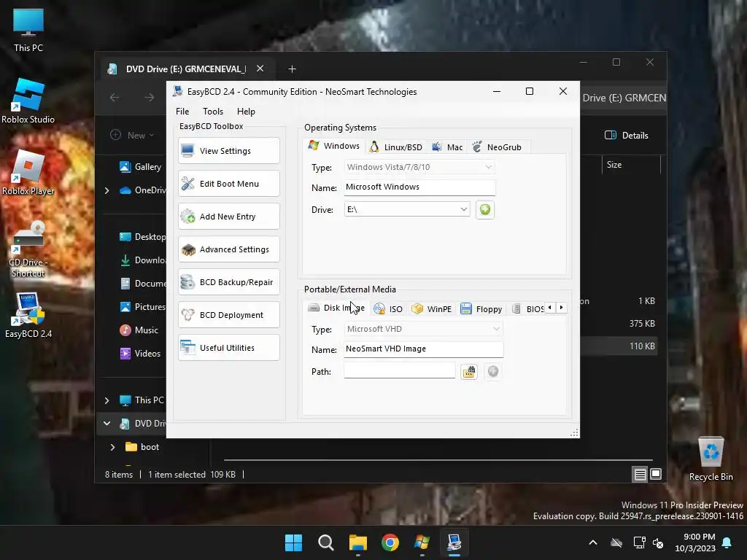Select EasyBCD 2.4 desktop shortcut

coord(28,315)
